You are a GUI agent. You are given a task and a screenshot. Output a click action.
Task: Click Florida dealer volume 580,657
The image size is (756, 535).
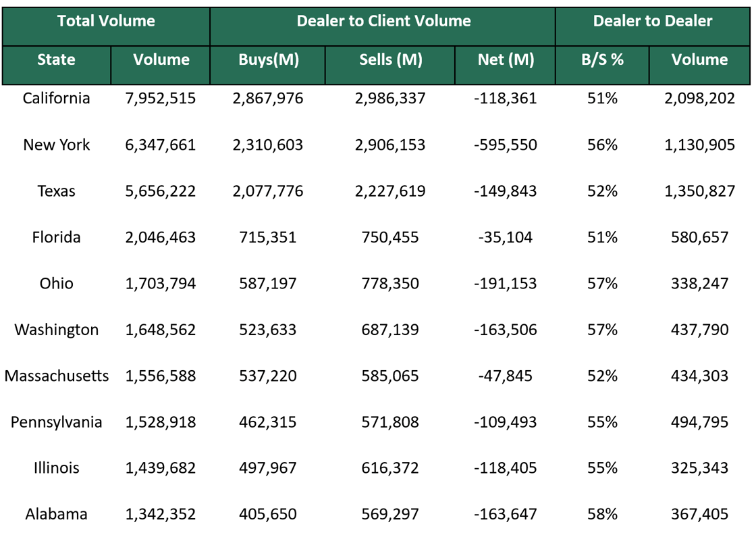click(x=699, y=237)
